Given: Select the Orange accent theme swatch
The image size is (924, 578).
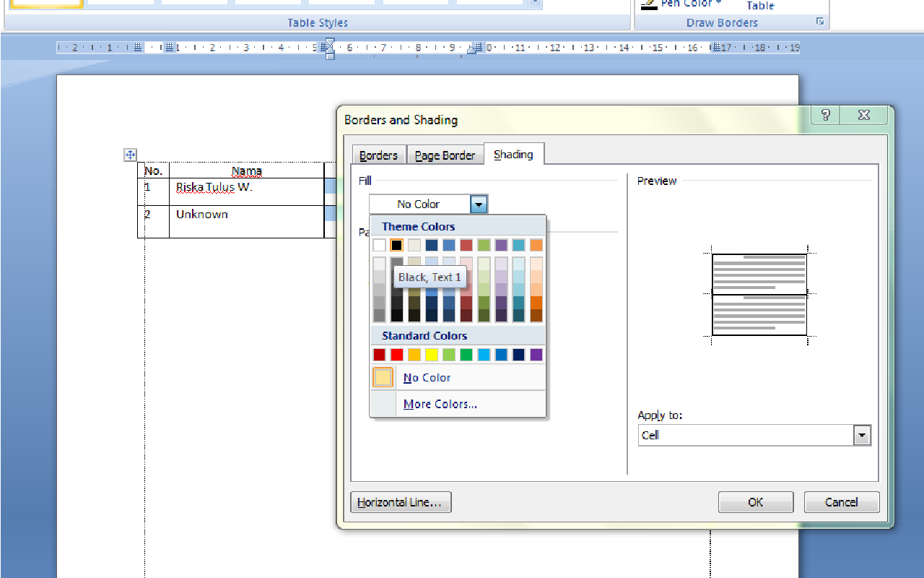Looking at the screenshot, I should [x=536, y=245].
